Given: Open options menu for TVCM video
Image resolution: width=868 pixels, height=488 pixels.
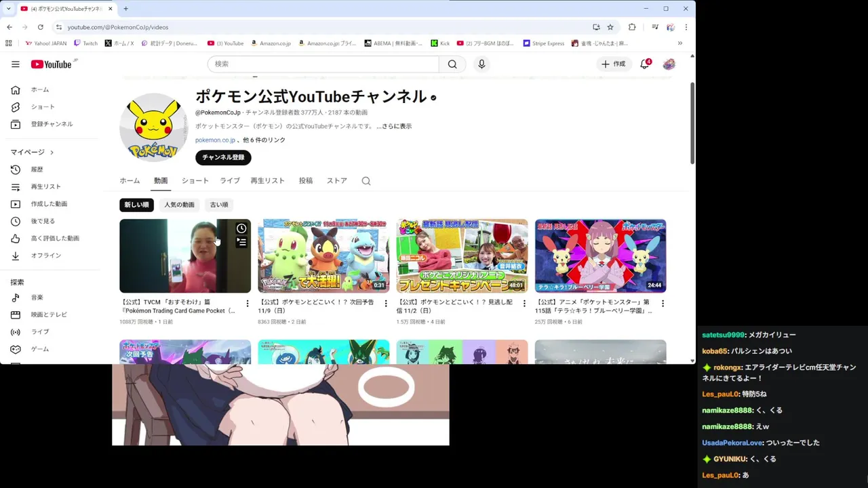Looking at the screenshot, I should tap(248, 304).
